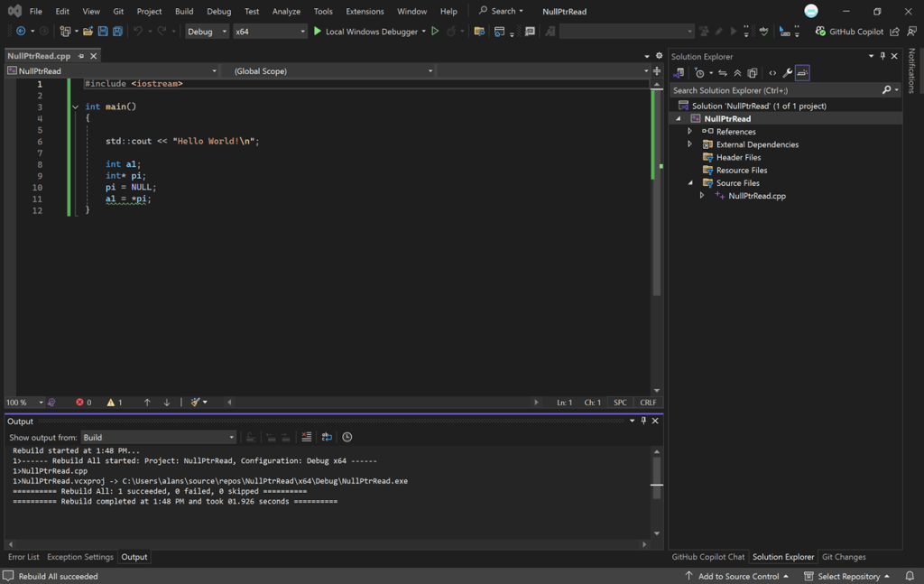Toggle Word Wrap in Output window
924x584 pixels.
point(327,437)
